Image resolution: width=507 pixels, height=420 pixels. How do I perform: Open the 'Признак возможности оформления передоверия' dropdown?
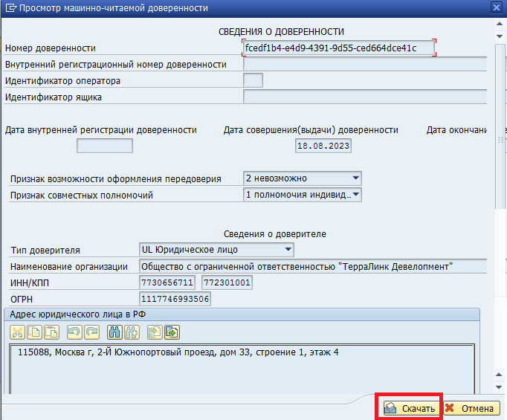coord(355,178)
